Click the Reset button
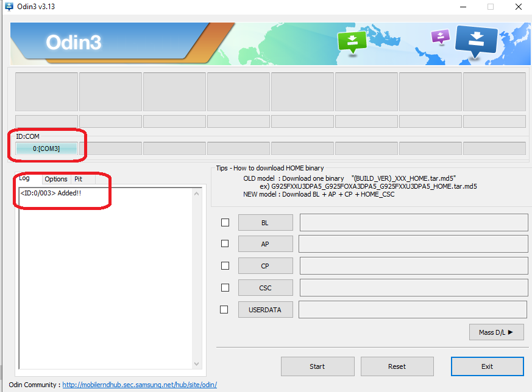Viewport: 532px width, 392px height. [397, 366]
